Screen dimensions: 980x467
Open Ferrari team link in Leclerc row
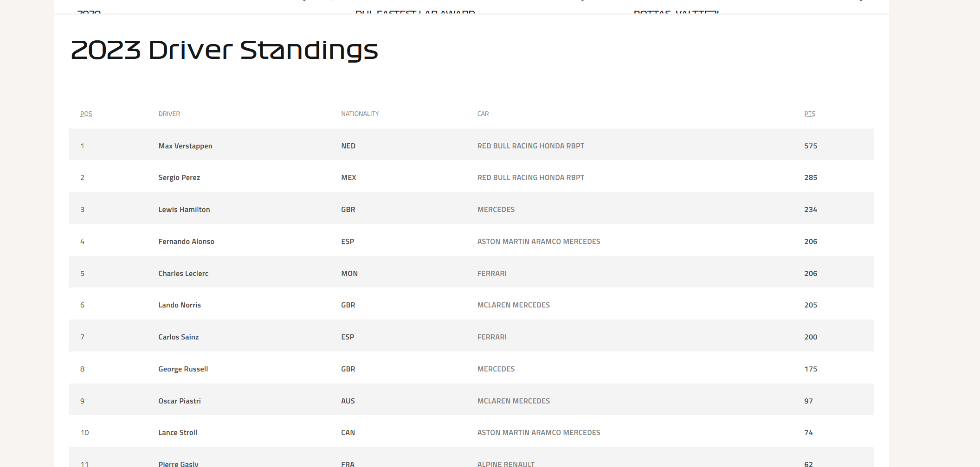pyautogui.click(x=492, y=273)
